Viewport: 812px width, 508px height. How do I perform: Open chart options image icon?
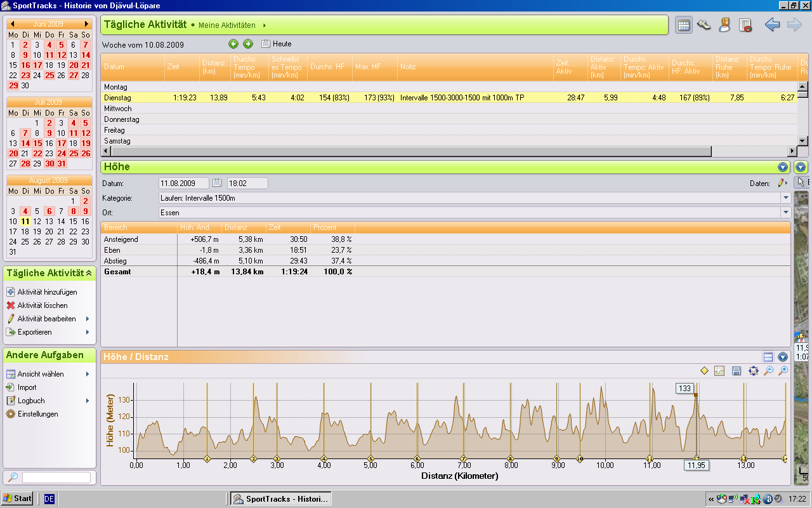click(x=719, y=371)
